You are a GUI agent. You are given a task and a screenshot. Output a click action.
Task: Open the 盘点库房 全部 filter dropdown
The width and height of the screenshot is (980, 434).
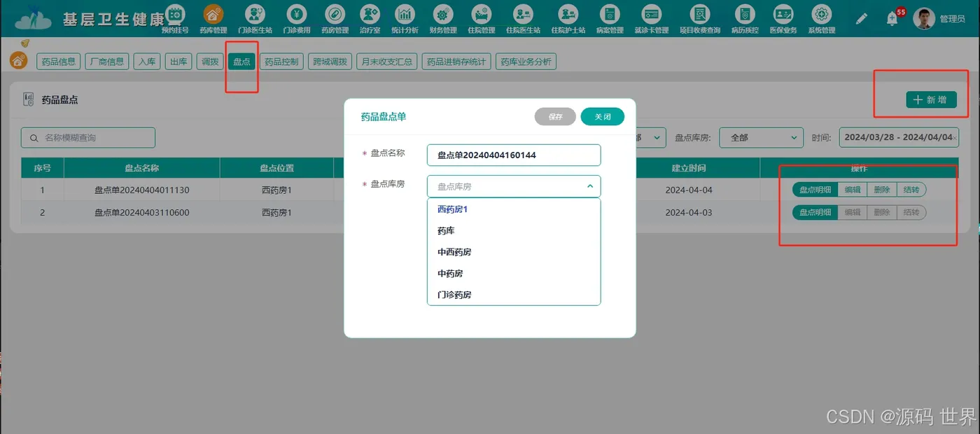(762, 137)
